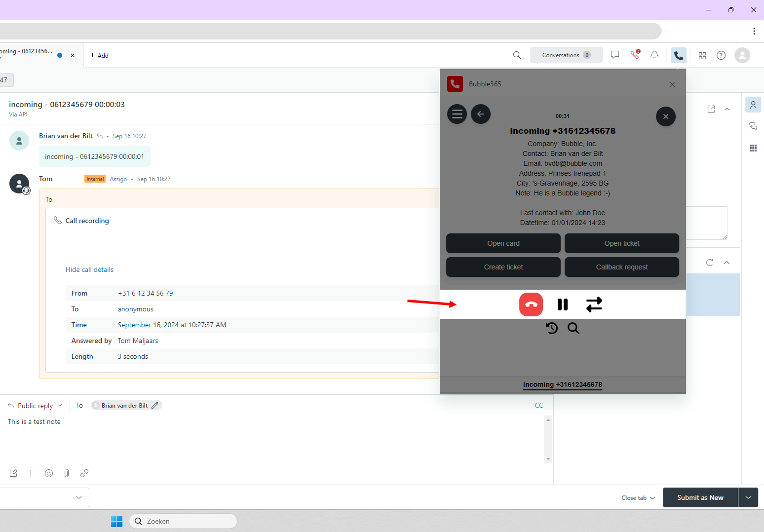
Task: Hide call details link
Action: pyautogui.click(x=89, y=269)
